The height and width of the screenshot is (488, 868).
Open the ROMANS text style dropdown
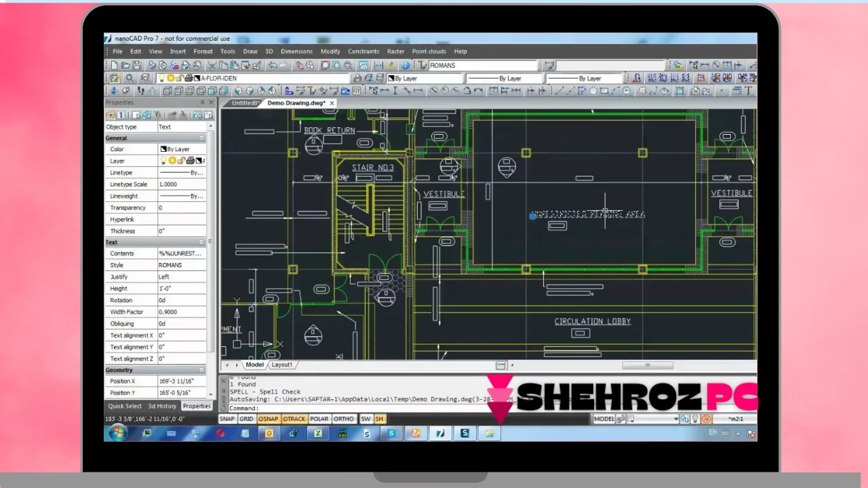tap(482, 65)
